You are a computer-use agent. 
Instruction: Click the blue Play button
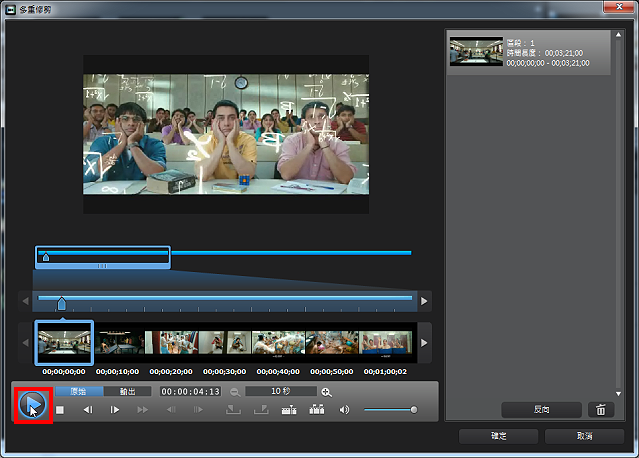click(32, 405)
